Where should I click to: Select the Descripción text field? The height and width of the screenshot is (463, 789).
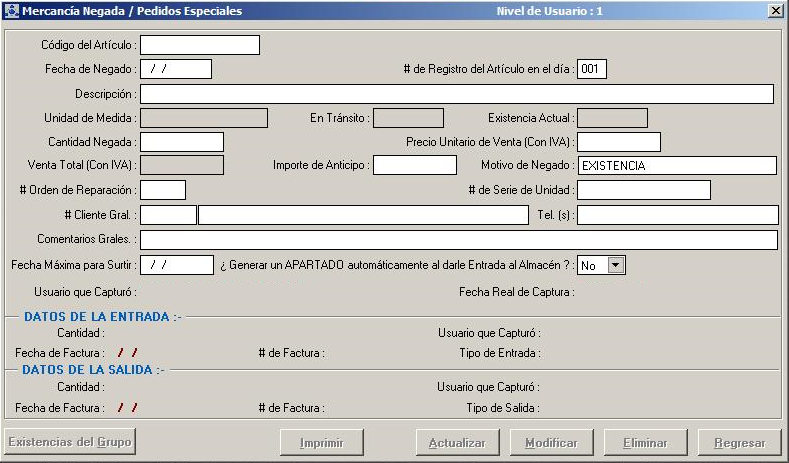click(456, 94)
